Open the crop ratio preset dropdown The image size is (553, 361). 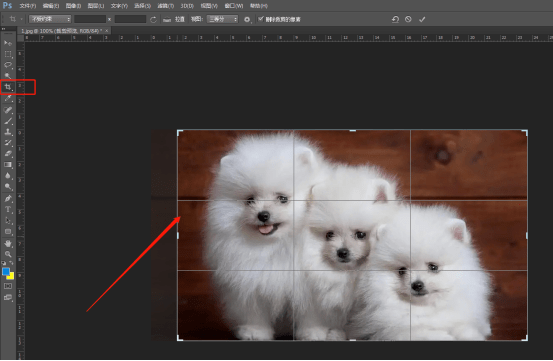[x=50, y=19]
